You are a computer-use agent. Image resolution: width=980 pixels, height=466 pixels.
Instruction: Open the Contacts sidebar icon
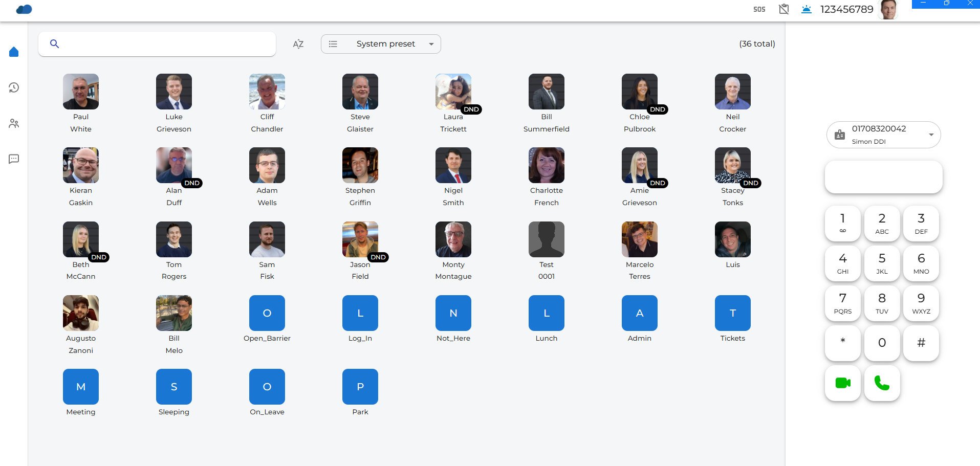pyautogui.click(x=14, y=123)
